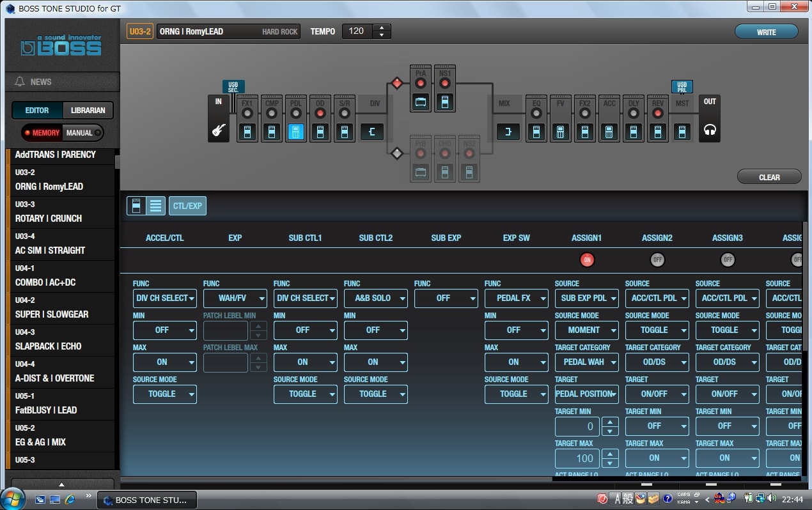The width and height of the screenshot is (812, 510).
Task: Select channel A divider diamond
Action: pos(396,83)
